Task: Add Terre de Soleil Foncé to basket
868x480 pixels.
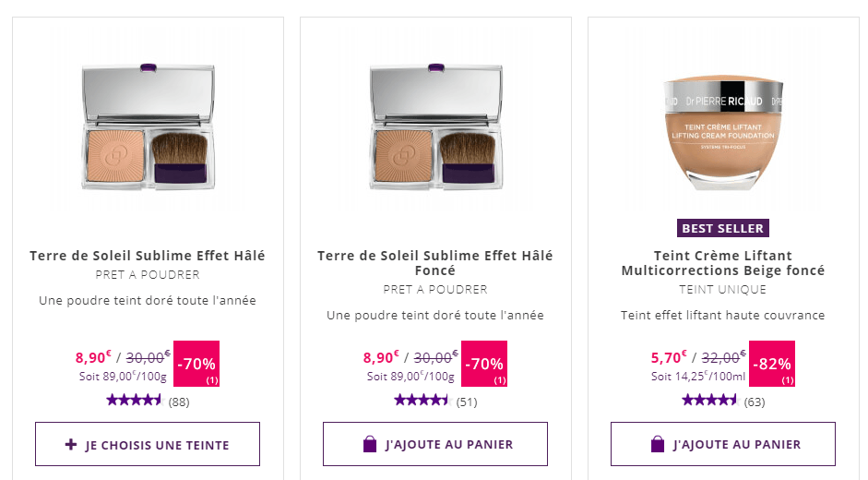Action: click(435, 445)
